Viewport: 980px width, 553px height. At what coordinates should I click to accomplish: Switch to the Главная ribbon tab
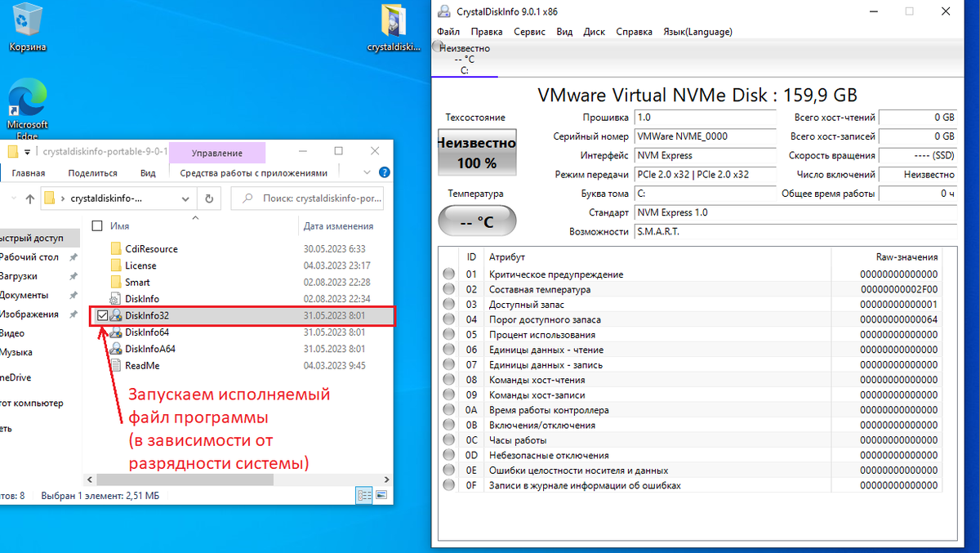tap(28, 172)
